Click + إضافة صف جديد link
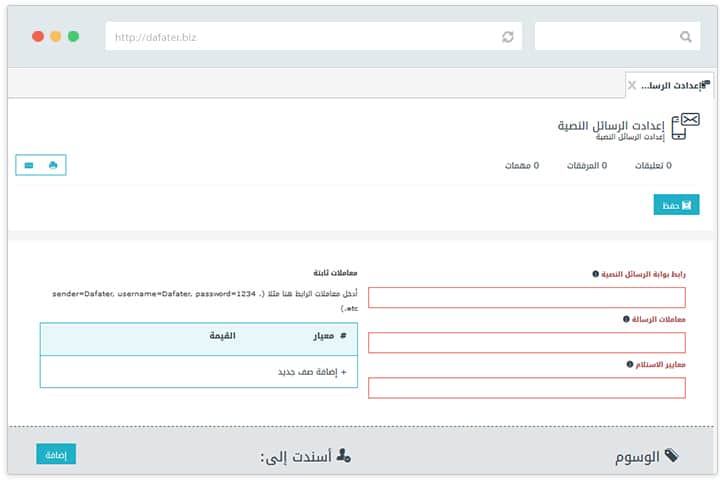The image size is (725, 485). [x=312, y=372]
